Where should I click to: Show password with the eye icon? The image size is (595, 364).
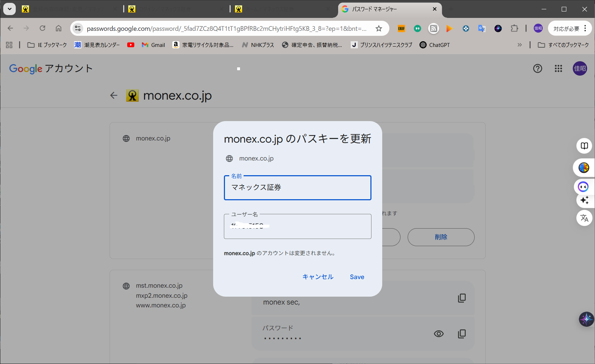pyautogui.click(x=438, y=334)
